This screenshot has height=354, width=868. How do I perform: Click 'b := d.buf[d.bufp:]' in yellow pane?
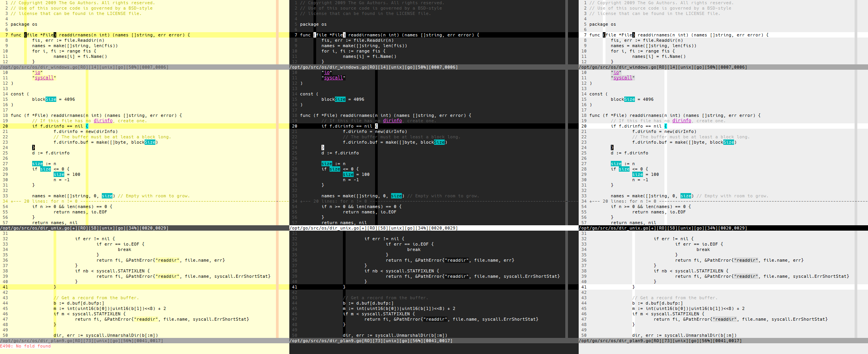coord(79,303)
